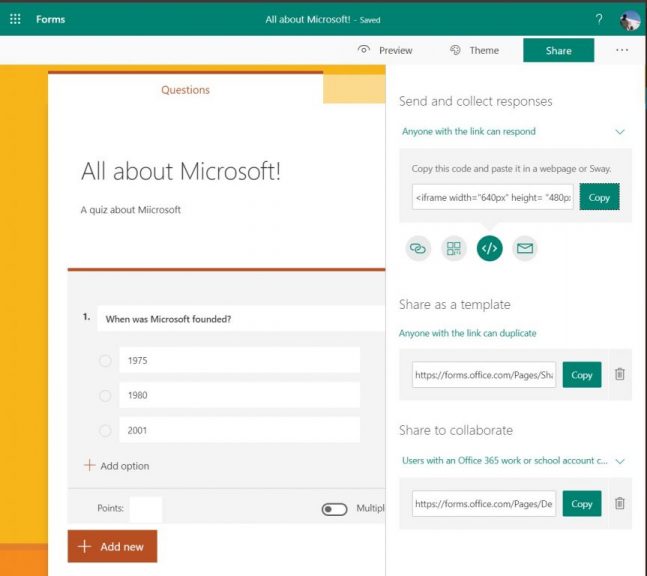
Task: Click the plus icon beside Add option
Action: [x=90, y=465]
